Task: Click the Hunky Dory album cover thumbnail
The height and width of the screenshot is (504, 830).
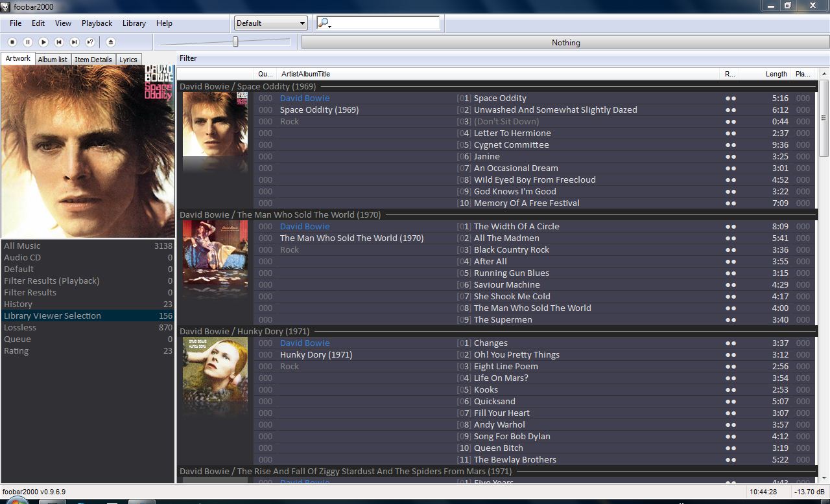Action: (x=215, y=369)
